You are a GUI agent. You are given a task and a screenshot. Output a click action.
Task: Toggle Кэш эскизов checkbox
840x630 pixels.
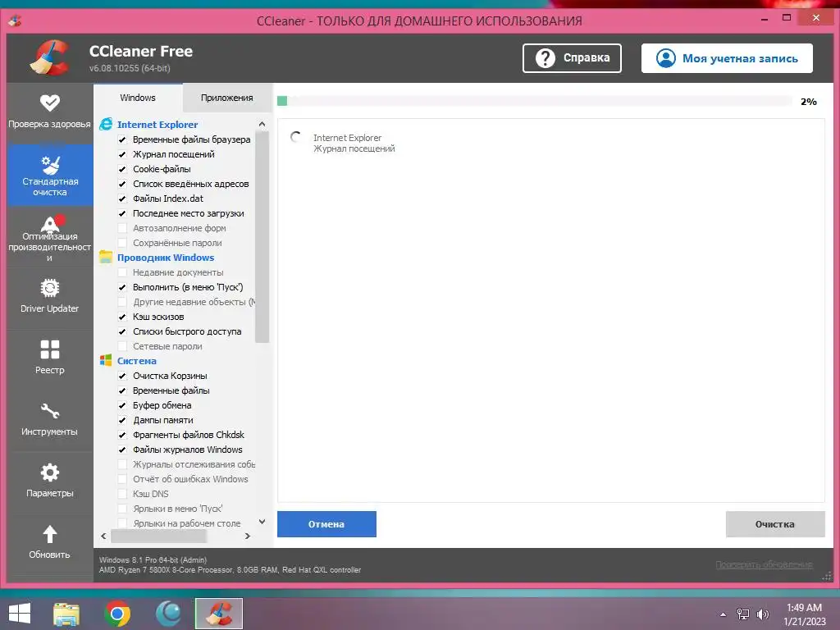(122, 317)
